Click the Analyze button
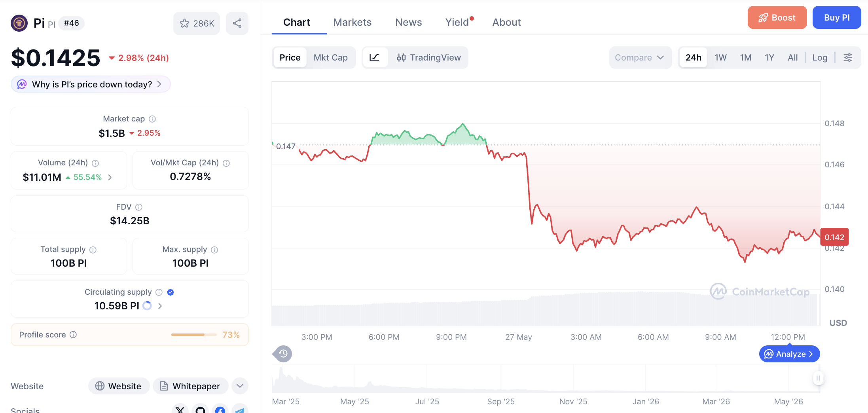 tap(790, 354)
